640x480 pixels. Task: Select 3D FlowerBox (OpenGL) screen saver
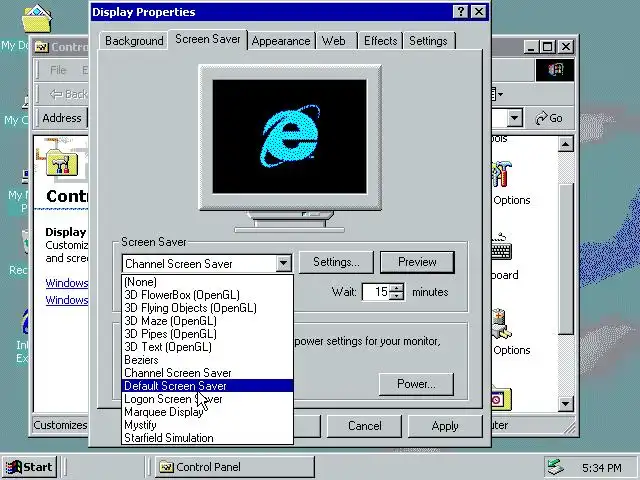[207, 295]
